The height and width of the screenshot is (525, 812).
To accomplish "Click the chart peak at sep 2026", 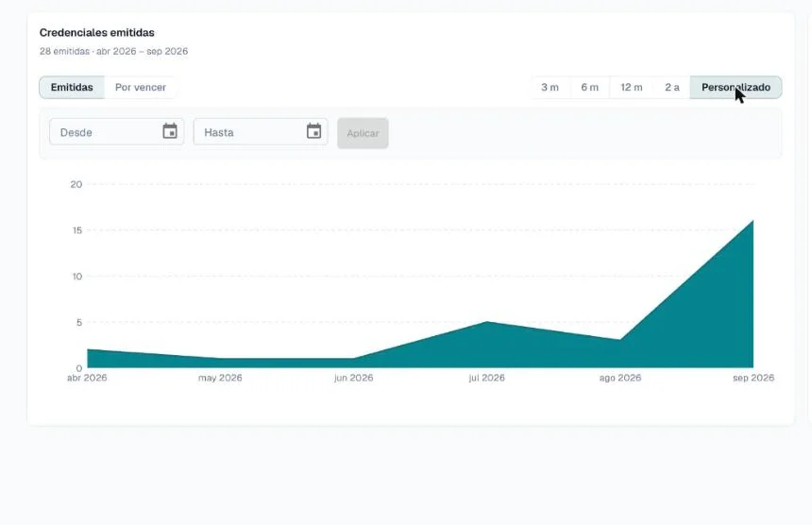I will [753, 221].
